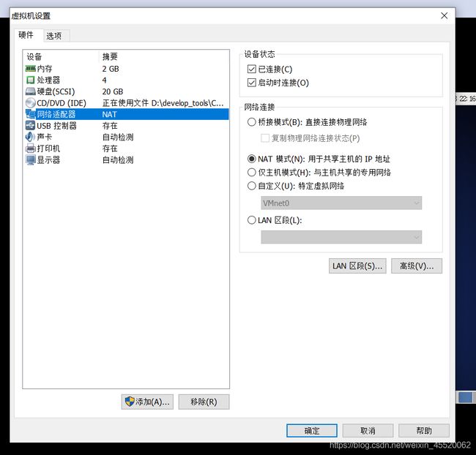The image size is (476, 455).
Task: Select the 声卡 device label
Action: (x=45, y=137)
